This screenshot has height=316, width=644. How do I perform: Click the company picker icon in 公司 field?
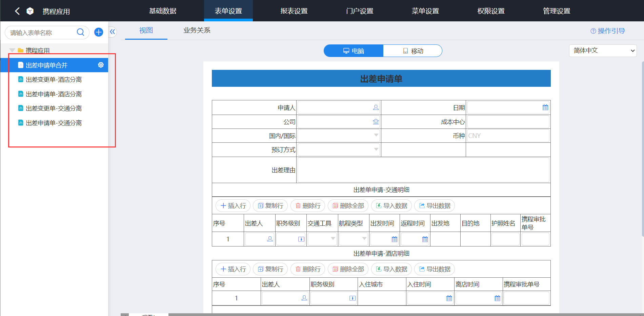pyautogui.click(x=376, y=122)
